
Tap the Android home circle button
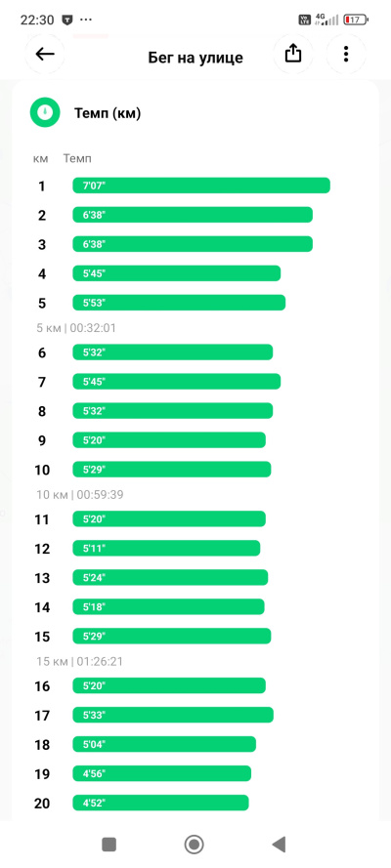point(194,845)
